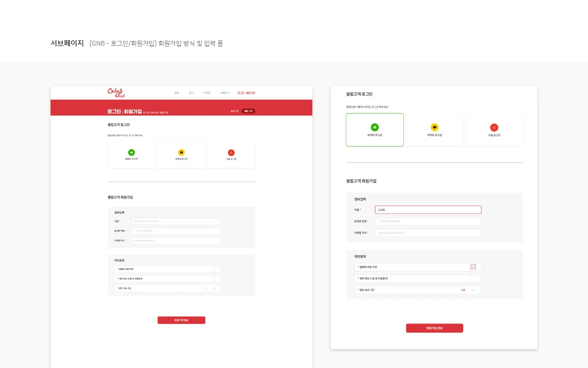This screenshot has width=588, height=368.
Task: Click the highlighted 네이버 로그인 option in right panel
Action: [x=375, y=130]
